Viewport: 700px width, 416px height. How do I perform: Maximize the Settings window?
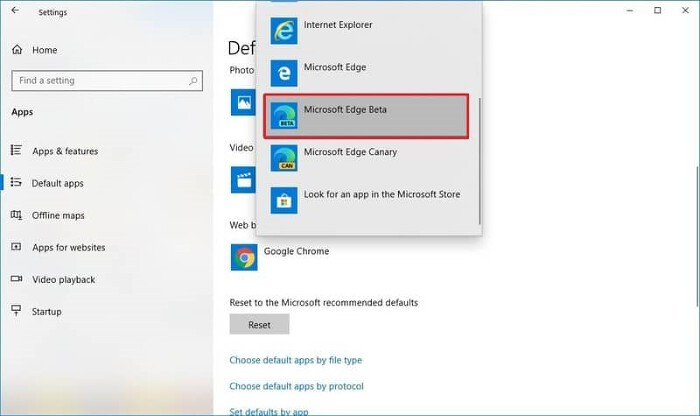(658, 10)
